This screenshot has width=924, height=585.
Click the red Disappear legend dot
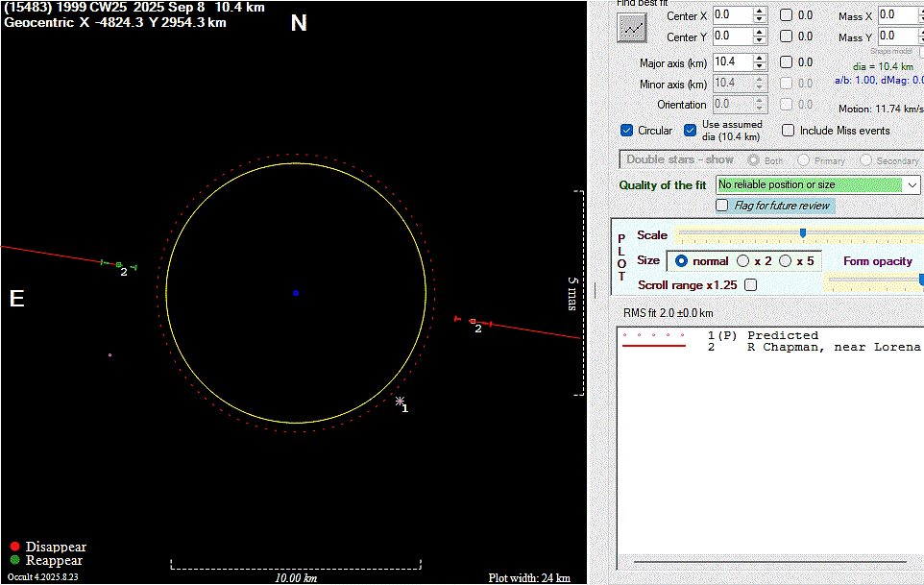click(x=14, y=547)
